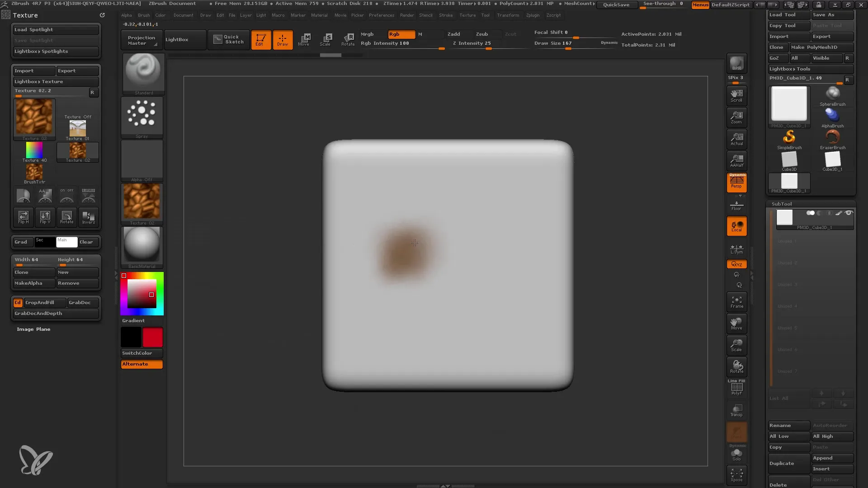
Task: Toggle Persp perspective view
Action: (736, 183)
